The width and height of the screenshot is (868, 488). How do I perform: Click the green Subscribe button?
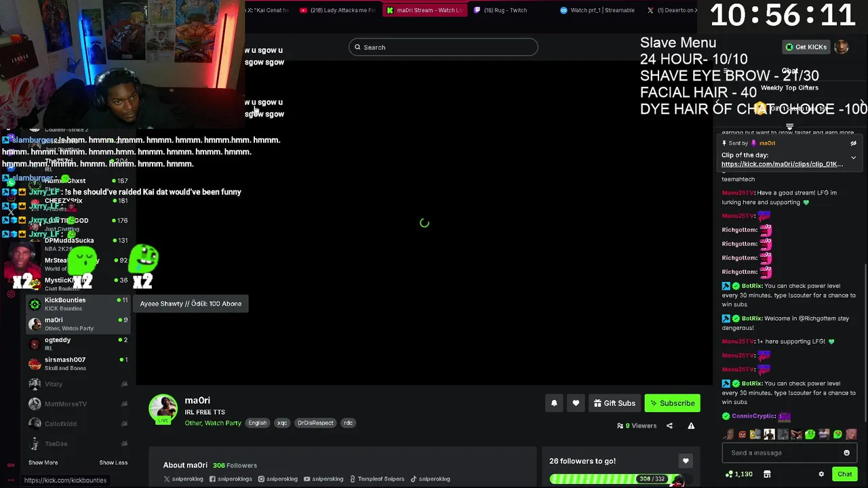(672, 403)
